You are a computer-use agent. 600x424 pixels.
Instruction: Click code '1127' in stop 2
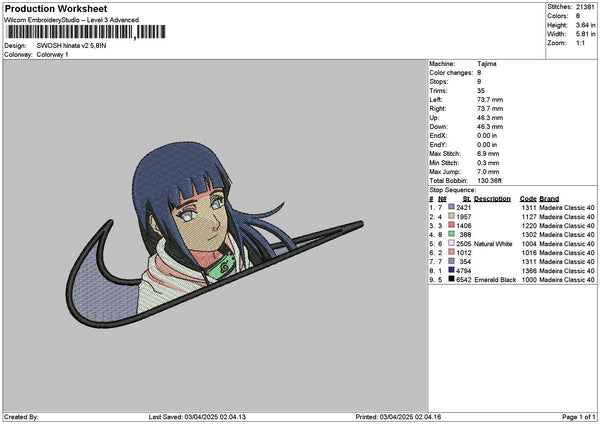[x=529, y=217]
